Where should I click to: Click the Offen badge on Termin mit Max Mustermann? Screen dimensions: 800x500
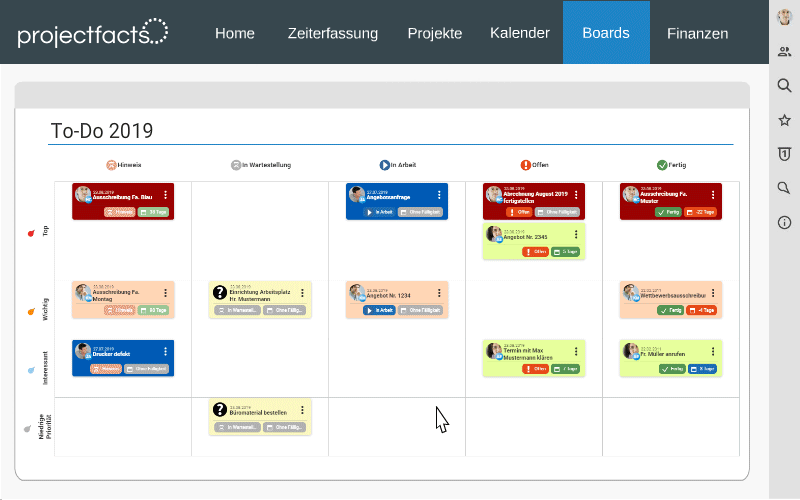click(x=535, y=368)
